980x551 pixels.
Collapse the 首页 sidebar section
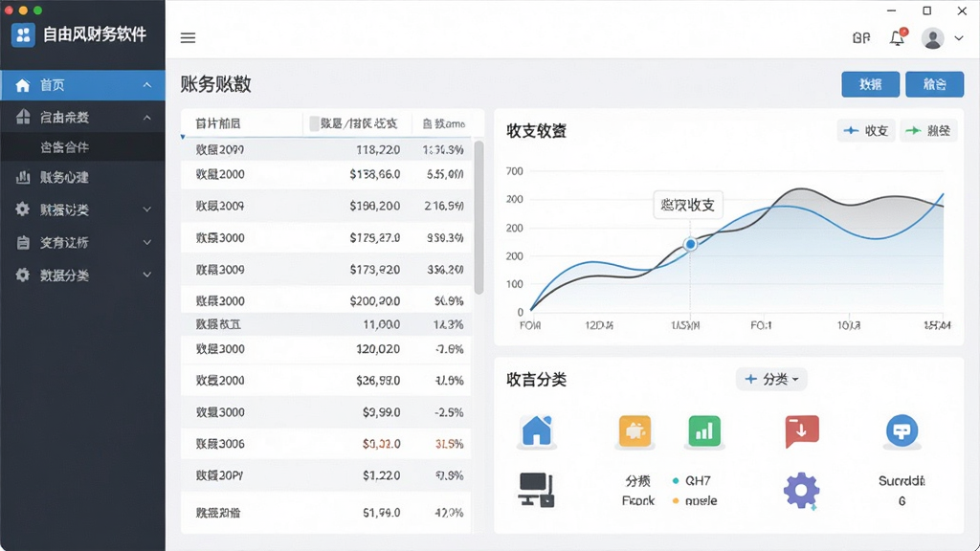coord(146,85)
